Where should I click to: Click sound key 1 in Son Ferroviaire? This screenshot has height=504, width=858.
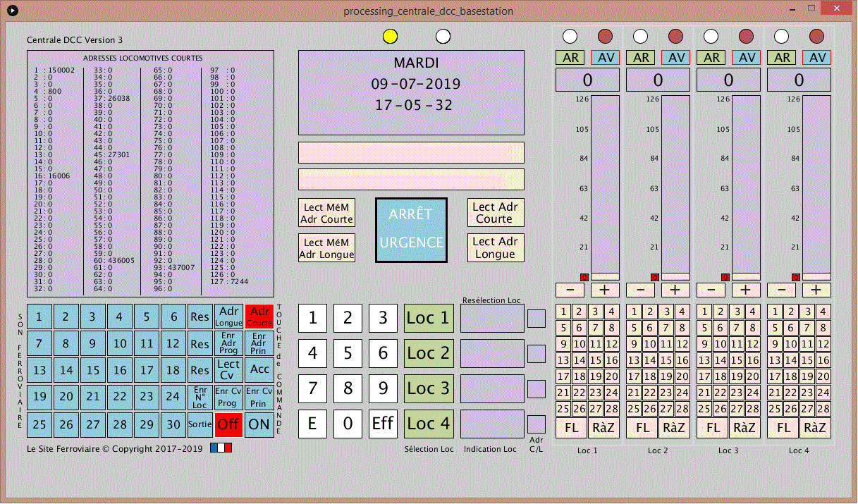pyautogui.click(x=39, y=316)
